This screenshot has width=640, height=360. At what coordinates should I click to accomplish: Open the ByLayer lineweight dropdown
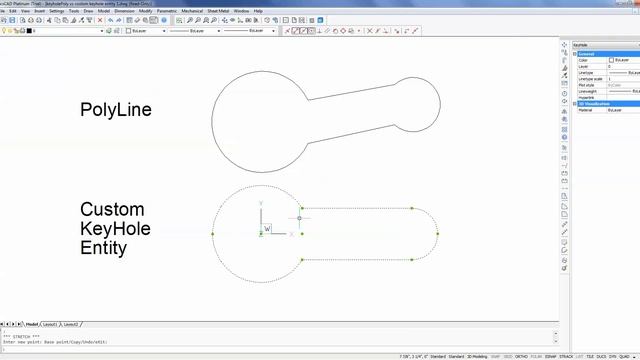pyautogui.click(x=273, y=31)
